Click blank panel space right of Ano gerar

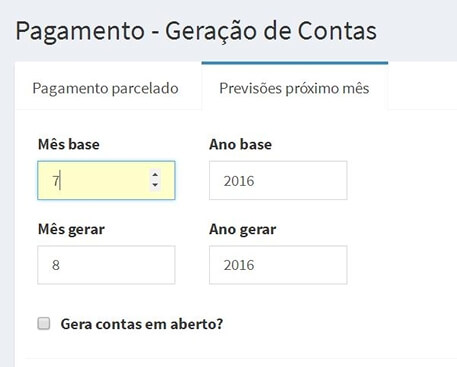(x=402, y=265)
